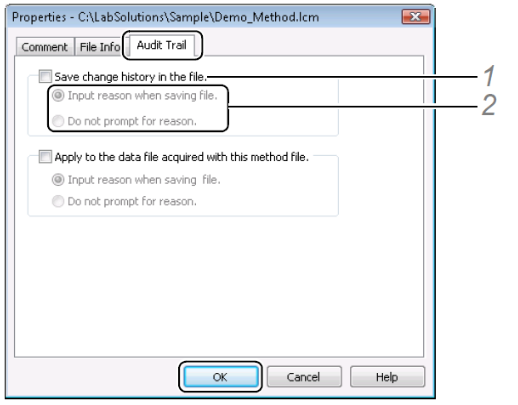Image resolution: width=518 pixels, height=405 pixels.
Task: Pick Input reason radio in the data file group
Action: pos(58,180)
